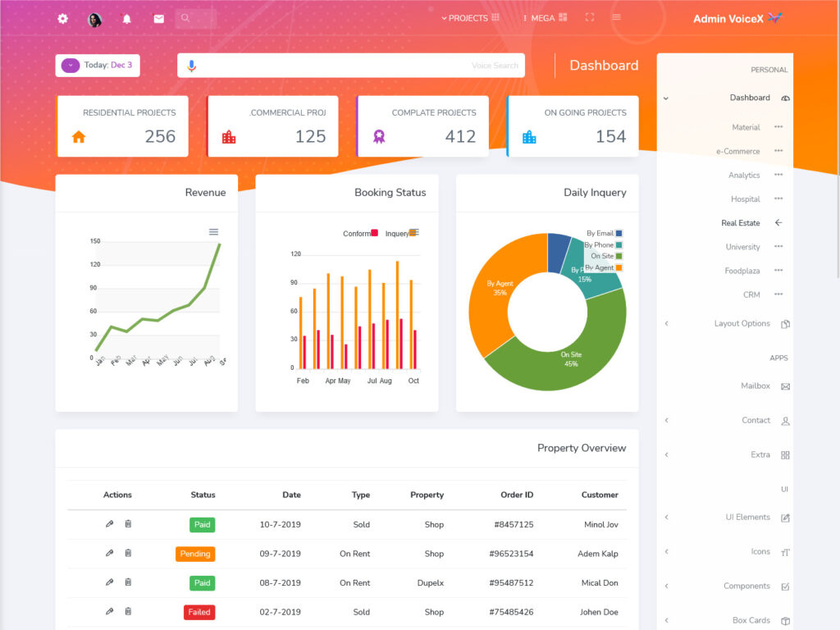Toggle By Agent legend entry

coord(603,267)
